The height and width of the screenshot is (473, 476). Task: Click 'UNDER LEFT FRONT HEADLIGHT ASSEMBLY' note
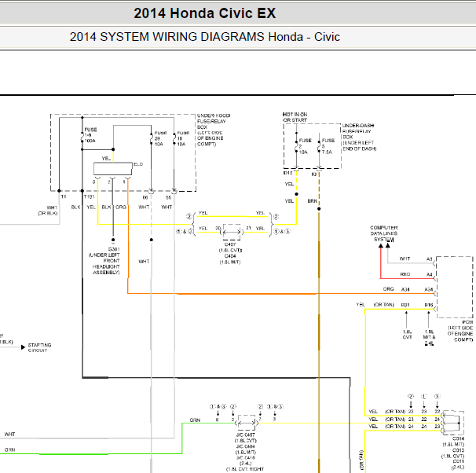pos(104,263)
